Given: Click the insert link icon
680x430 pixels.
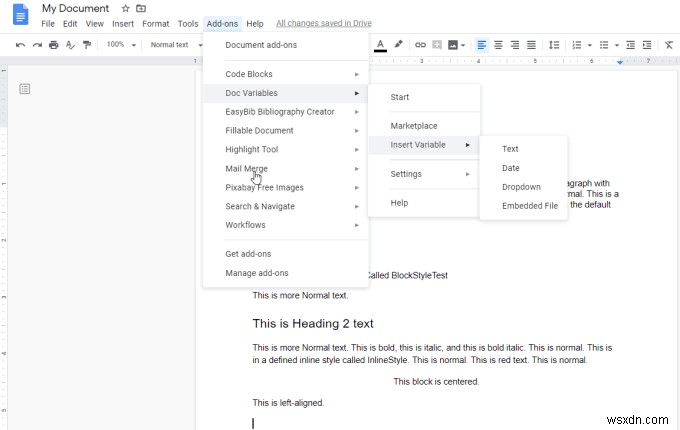Looking at the screenshot, I should click(x=420, y=45).
